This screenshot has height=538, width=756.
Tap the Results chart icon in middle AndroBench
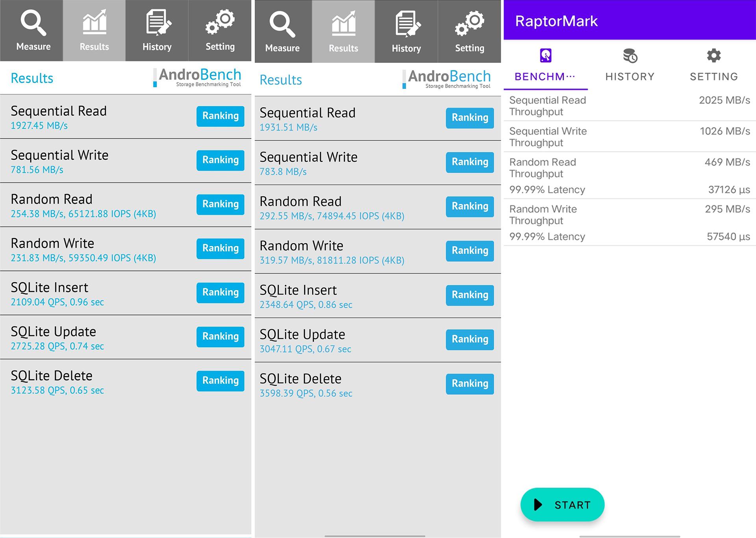pos(343,23)
